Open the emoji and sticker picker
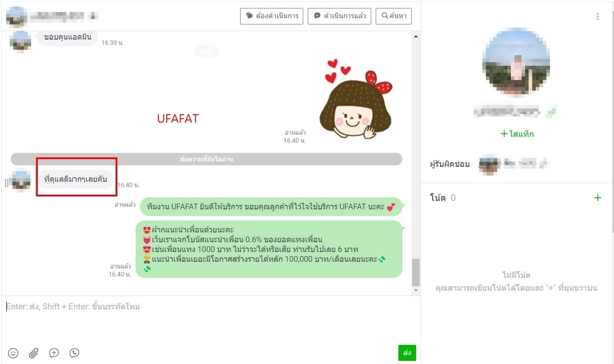Screen dimensions: 614x364 point(13,353)
